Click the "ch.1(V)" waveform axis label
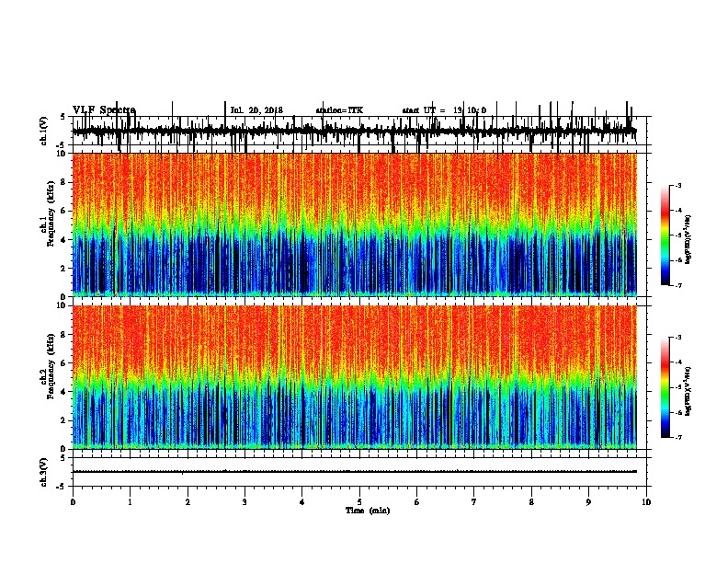This screenshot has width=728, height=563. [44, 131]
